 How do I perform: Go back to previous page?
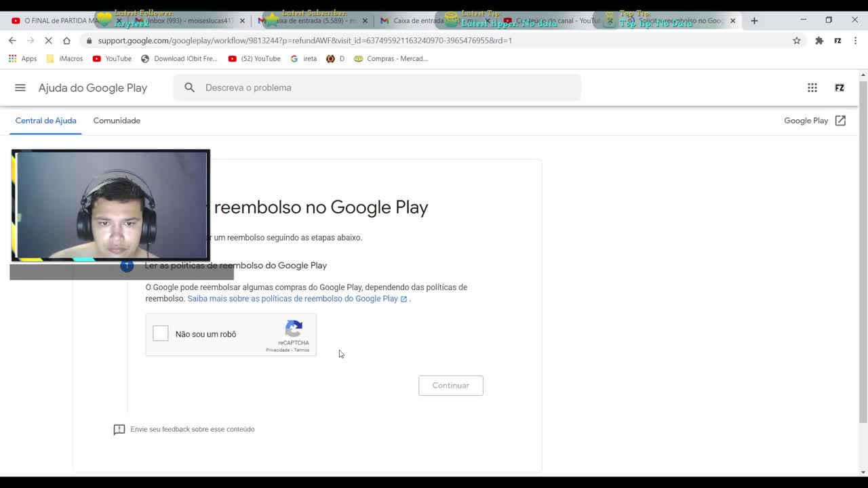[x=12, y=41]
